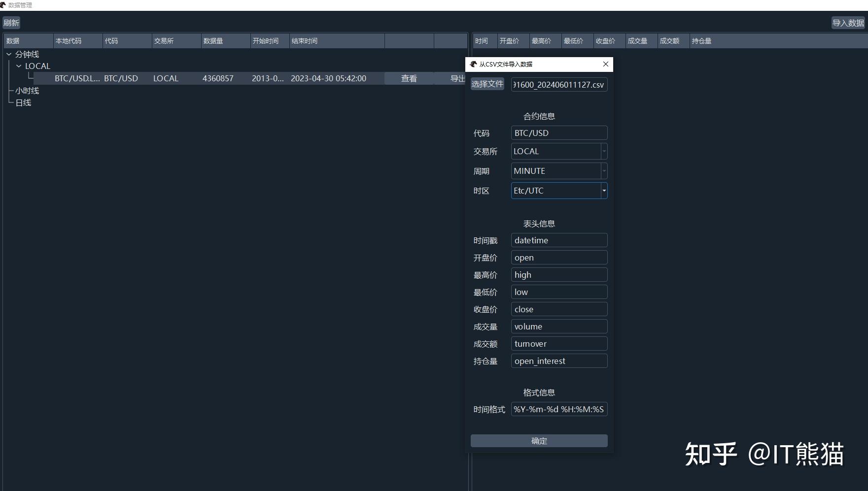The width and height of the screenshot is (868, 491).
Task: Confirm import with the 确定 button
Action: point(539,441)
